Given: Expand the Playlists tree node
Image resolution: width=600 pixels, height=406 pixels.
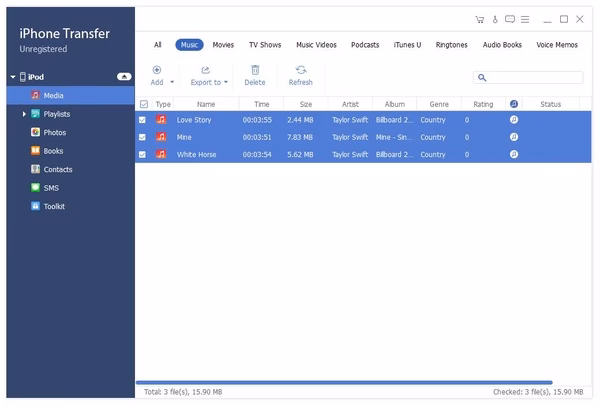Looking at the screenshot, I should (24, 114).
